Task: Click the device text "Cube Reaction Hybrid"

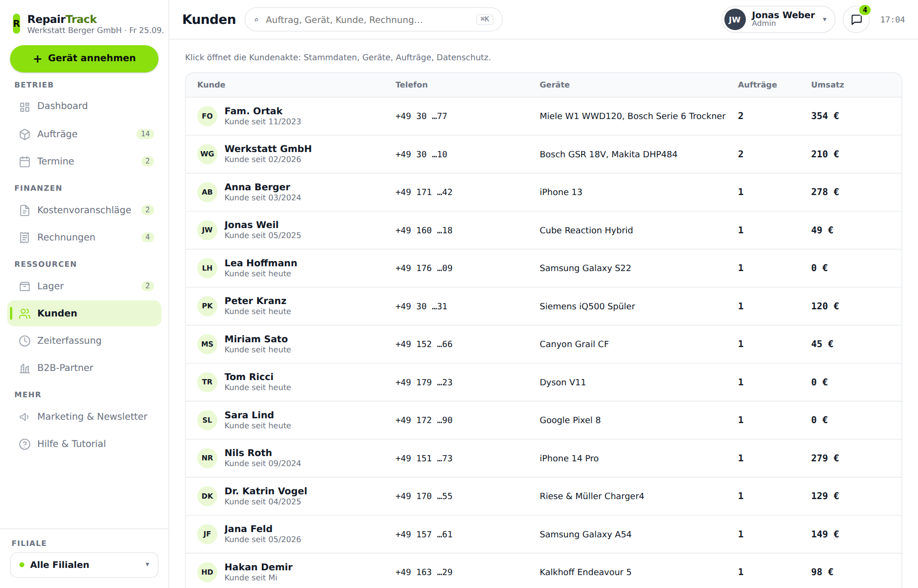Action: click(586, 230)
